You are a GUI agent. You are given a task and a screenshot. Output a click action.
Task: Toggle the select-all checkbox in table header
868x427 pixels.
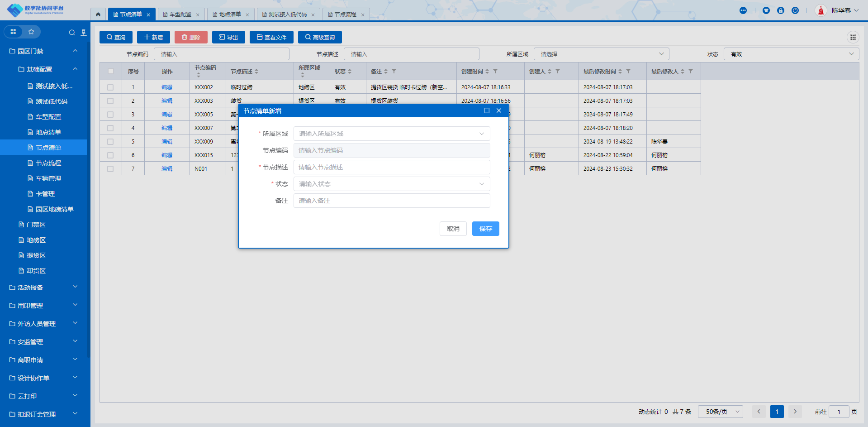point(111,71)
